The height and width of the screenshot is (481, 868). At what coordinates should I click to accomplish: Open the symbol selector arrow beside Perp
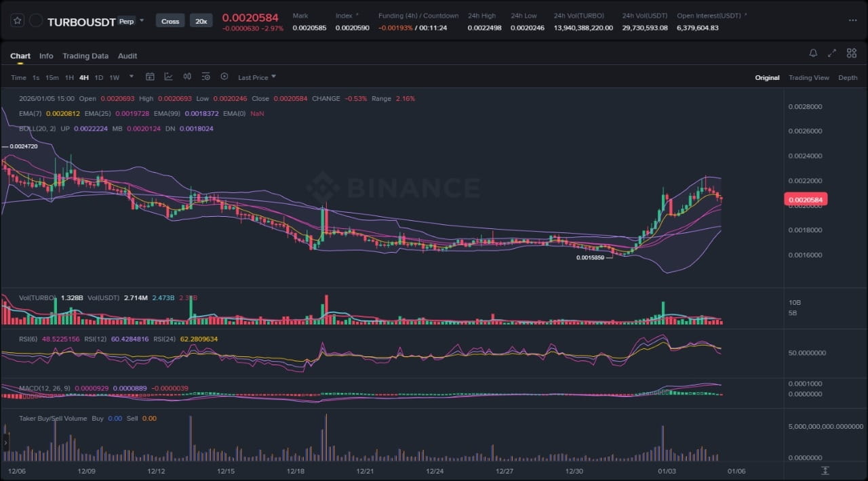pyautogui.click(x=142, y=21)
